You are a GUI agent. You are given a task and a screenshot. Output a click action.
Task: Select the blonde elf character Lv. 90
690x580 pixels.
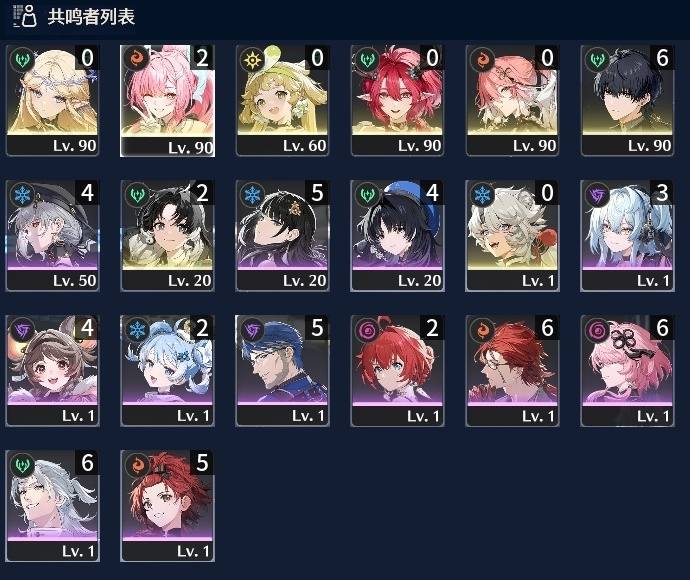pos(52,101)
